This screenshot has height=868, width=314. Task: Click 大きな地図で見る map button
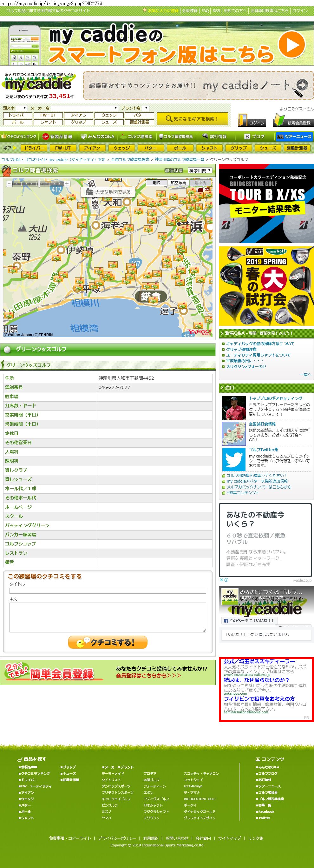[108, 192]
